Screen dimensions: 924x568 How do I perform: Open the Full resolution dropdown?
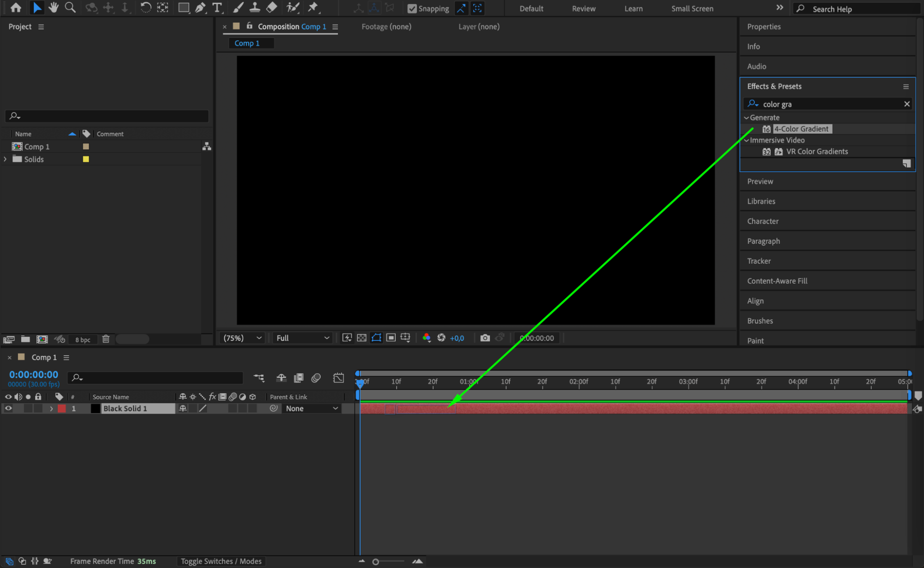click(302, 338)
